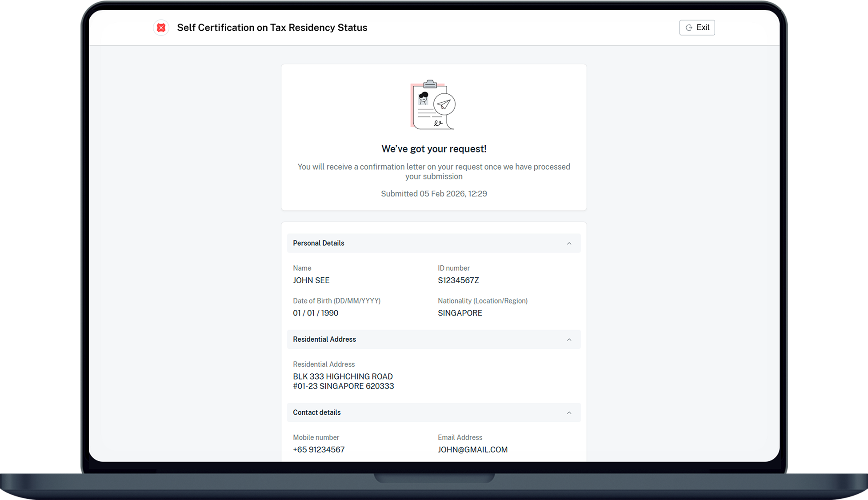Select the name value JOHN SEE
This screenshot has height=500, width=868.
point(311,280)
